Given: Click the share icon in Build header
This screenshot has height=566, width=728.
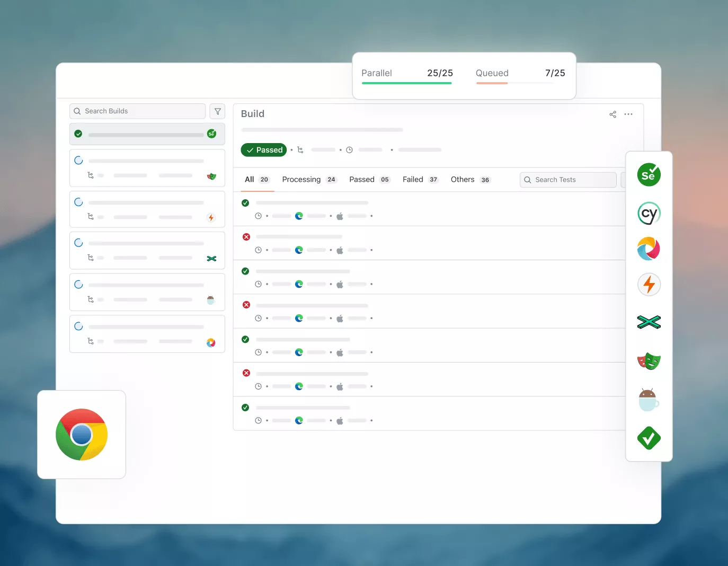Looking at the screenshot, I should [613, 114].
